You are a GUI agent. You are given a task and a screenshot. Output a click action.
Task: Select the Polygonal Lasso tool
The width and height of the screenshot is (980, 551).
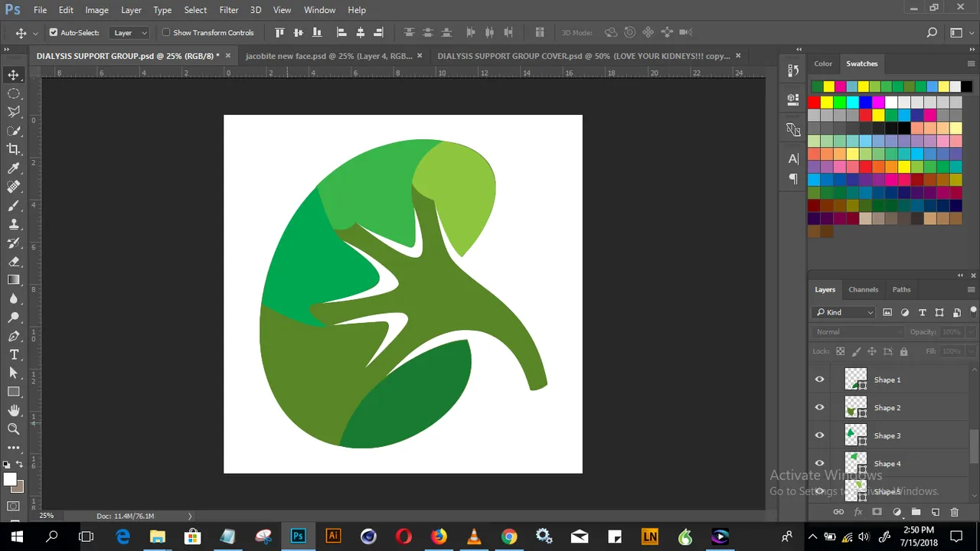click(14, 112)
